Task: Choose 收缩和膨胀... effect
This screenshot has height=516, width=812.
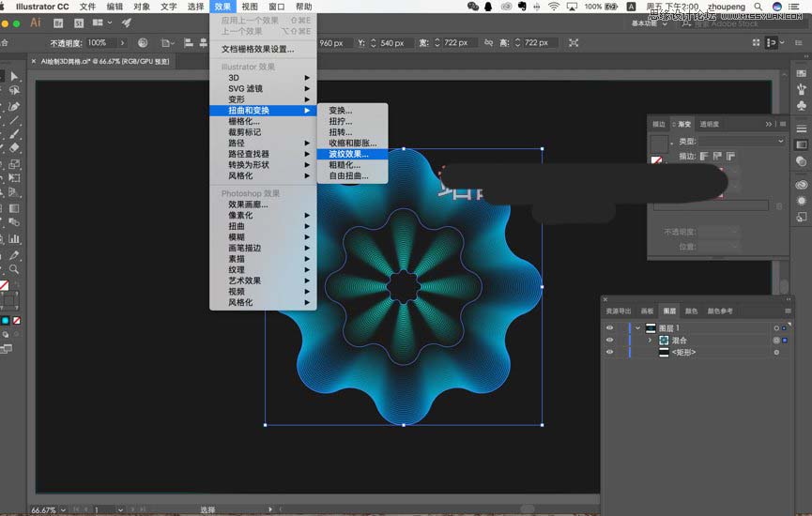Action: [352, 143]
